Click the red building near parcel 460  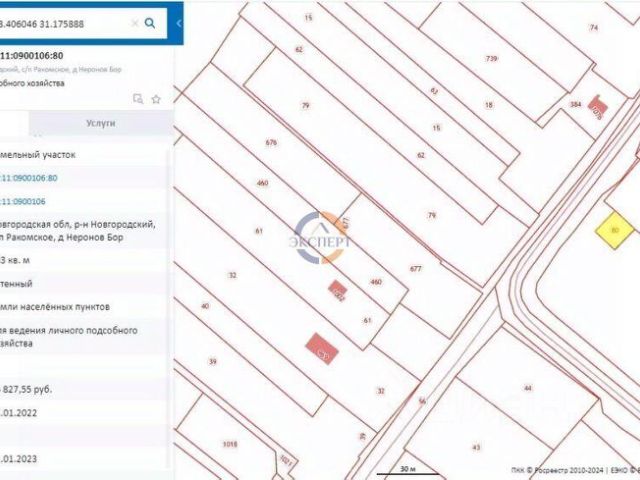(x=338, y=291)
